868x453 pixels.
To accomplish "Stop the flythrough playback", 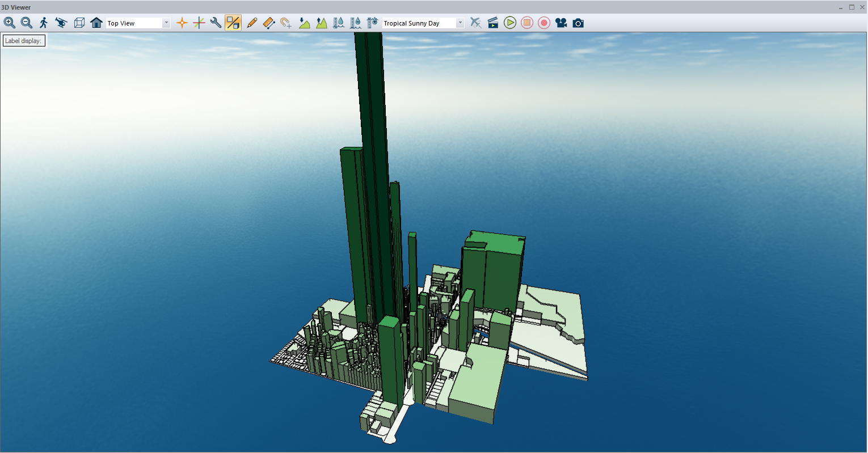I will tap(527, 23).
